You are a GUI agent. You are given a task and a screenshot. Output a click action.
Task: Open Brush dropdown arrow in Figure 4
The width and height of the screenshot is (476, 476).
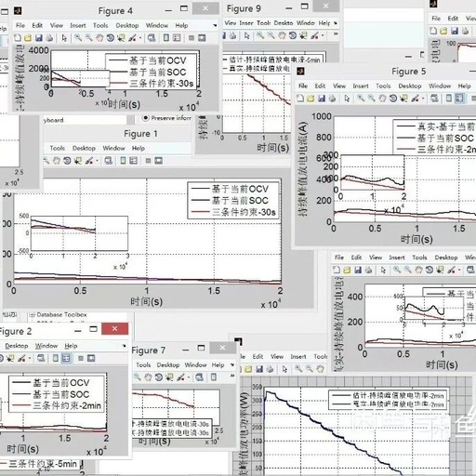coord(140,38)
